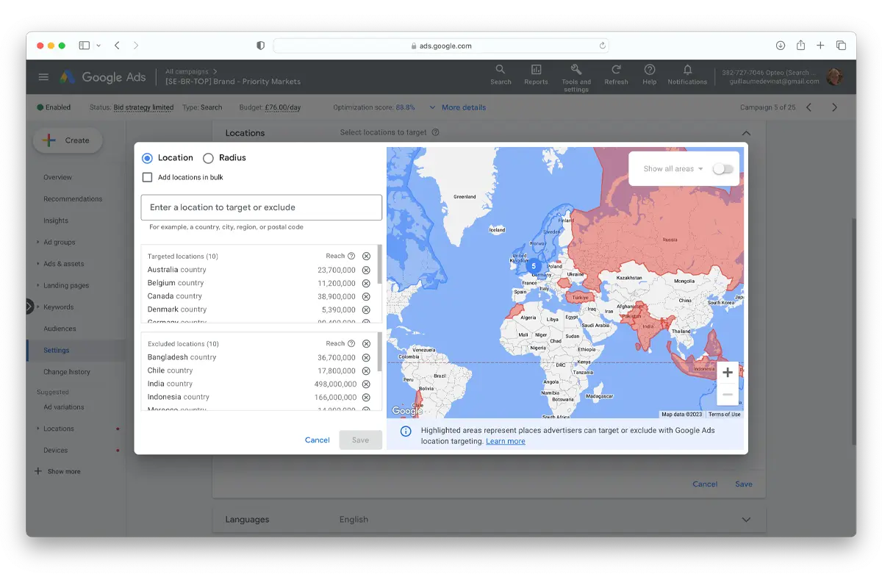Click the Search magnifier icon in header
The height and width of the screenshot is (588, 882).
point(501,70)
